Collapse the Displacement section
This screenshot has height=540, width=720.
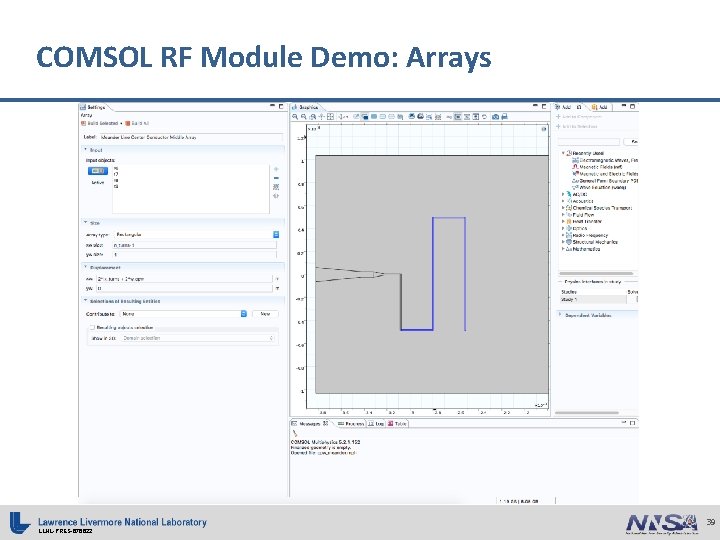pos(85,267)
